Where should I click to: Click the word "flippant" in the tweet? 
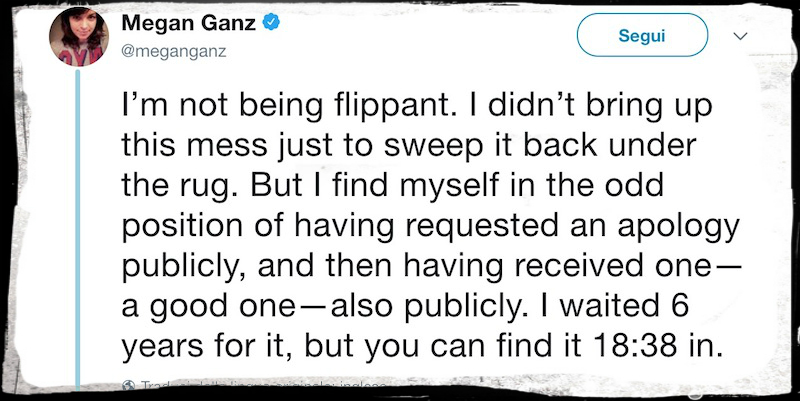[313, 107]
